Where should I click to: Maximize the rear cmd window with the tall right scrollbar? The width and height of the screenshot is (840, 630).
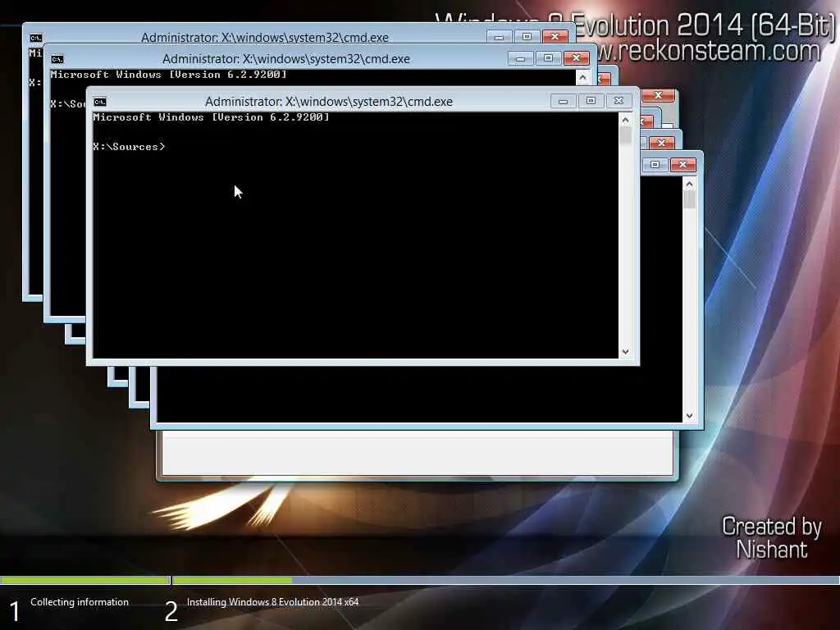click(x=655, y=164)
